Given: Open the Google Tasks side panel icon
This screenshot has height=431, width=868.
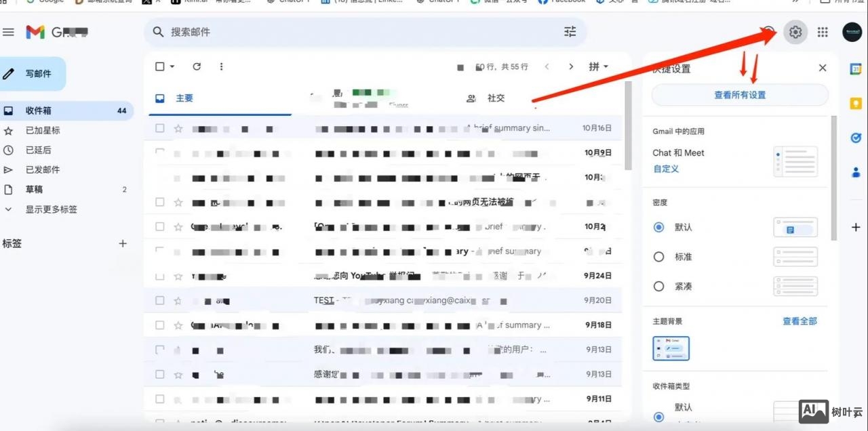Looking at the screenshot, I should [x=856, y=138].
